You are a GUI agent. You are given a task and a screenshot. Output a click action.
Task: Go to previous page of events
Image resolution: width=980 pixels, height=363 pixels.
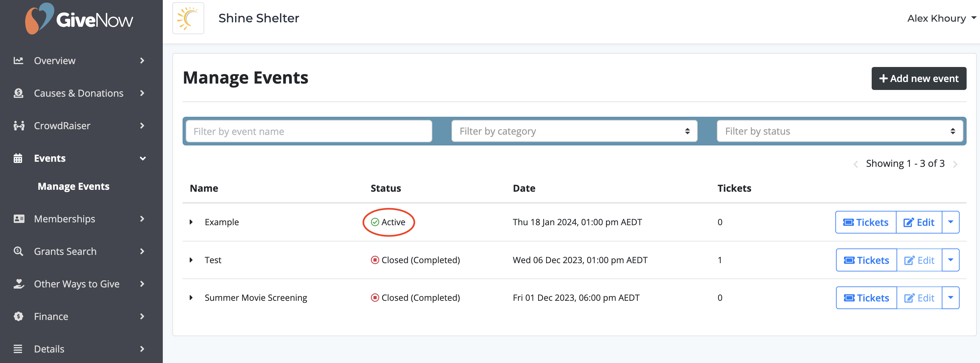[856, 164]
